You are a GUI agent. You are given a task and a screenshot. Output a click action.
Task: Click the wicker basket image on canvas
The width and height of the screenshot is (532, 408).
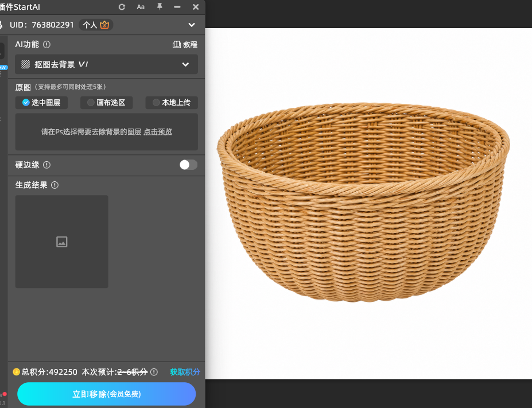coord(363,202)
